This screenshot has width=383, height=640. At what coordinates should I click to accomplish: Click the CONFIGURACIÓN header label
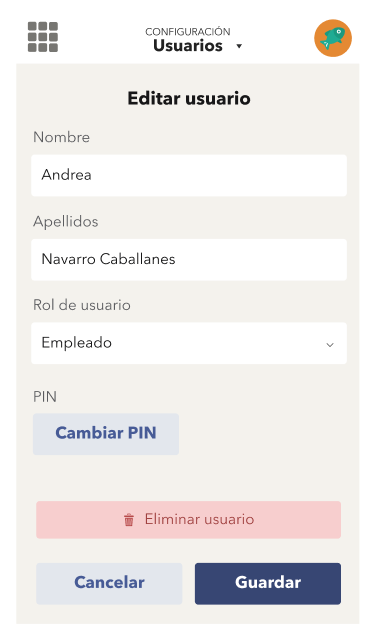188,31
